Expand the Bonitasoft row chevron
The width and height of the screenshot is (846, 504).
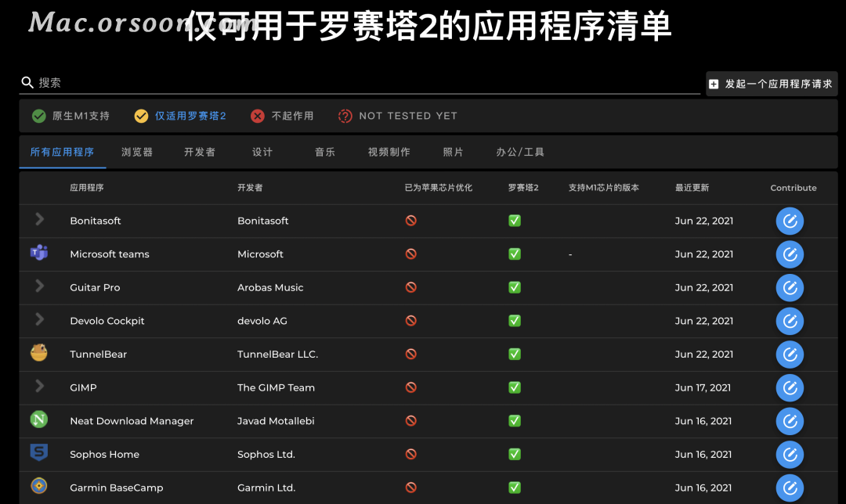click(x=39, y=219)
